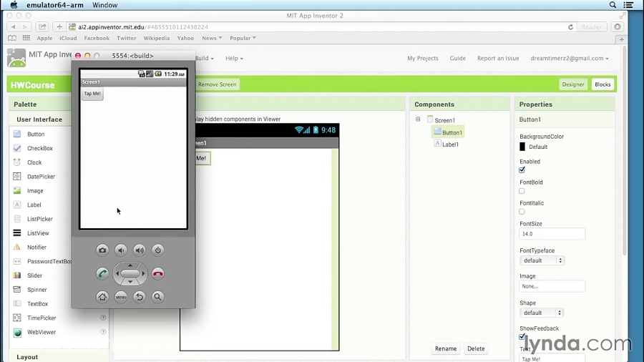Toggle the FontItalic checkbox
644x362 pixels.
coord(522,212)
